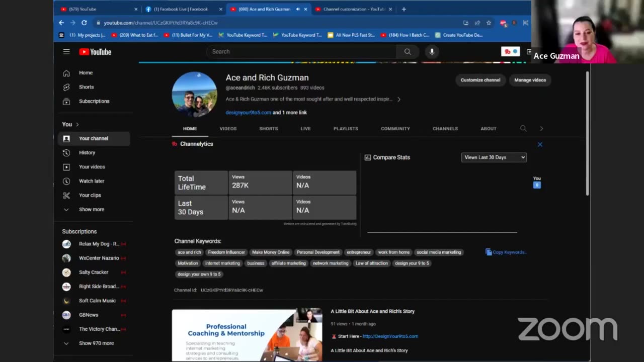The height and width of the screenshot is (362, 644).
Task: Click Home icon in sidebar
Action: (66, 73)
